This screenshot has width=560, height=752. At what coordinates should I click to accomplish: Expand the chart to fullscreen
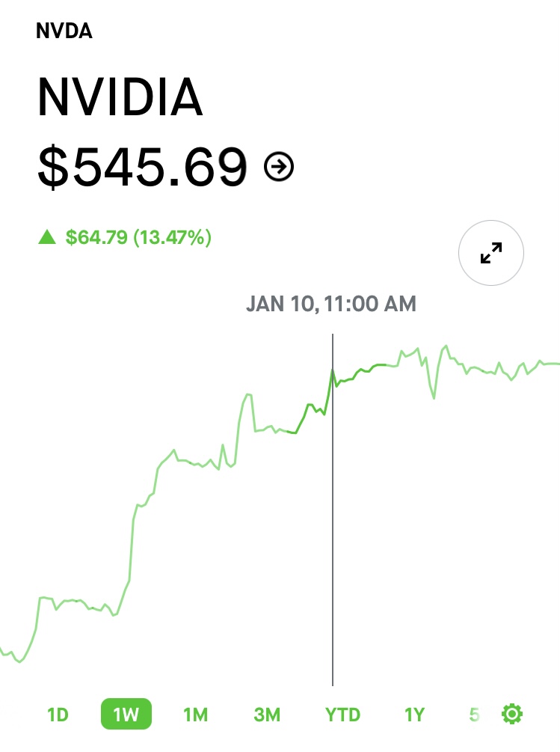coord(491,253)
